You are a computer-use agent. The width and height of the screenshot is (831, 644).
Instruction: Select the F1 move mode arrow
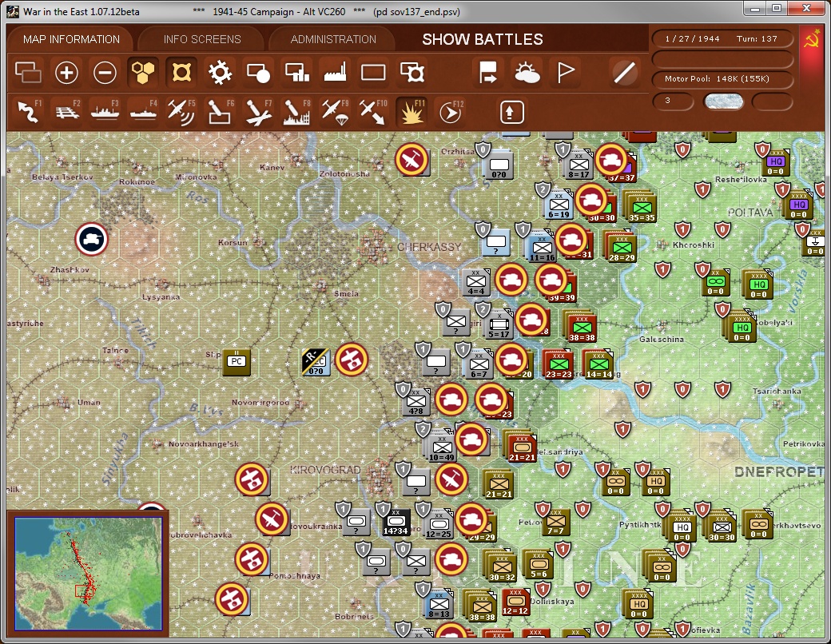point(28,112)
